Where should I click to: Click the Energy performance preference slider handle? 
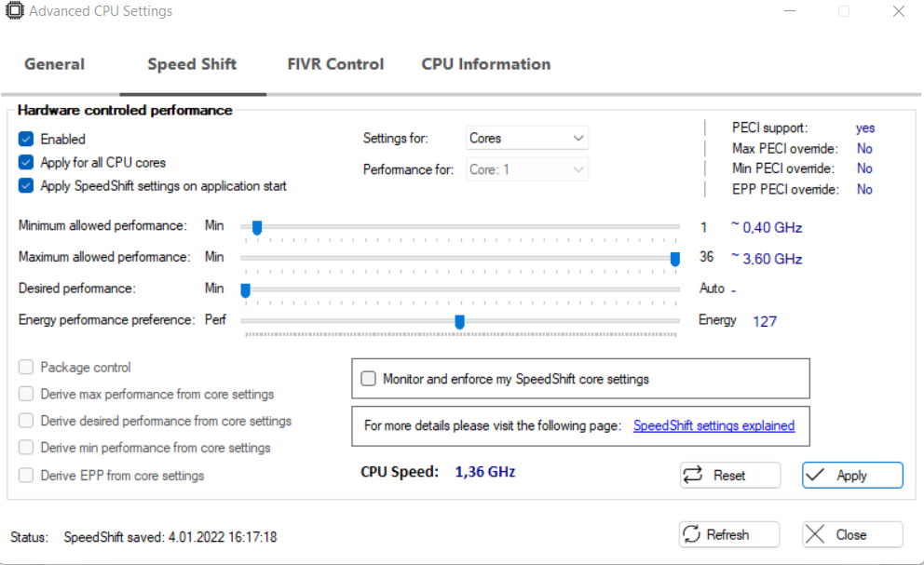(459, 321)
